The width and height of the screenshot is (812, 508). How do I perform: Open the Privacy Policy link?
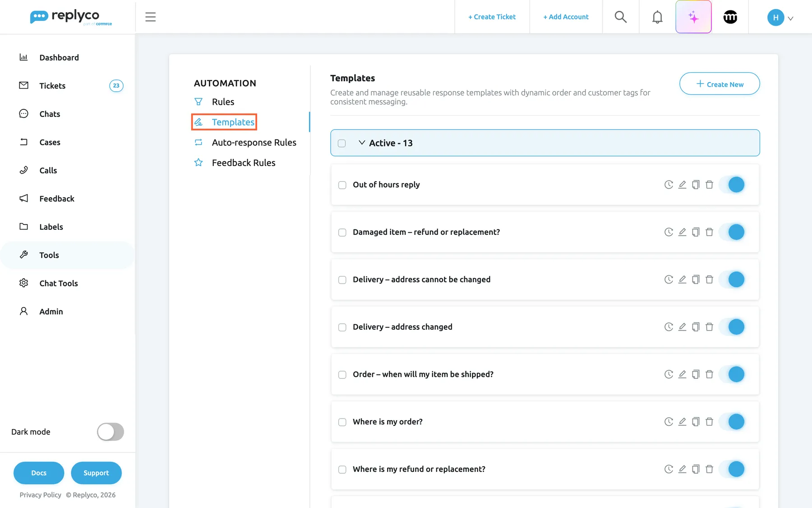click(x=40, y=495)
